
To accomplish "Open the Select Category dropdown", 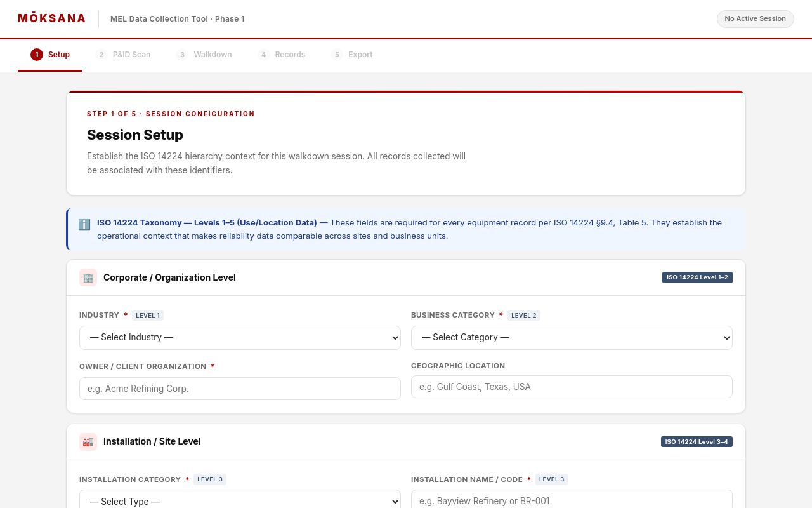I will click(572, 338).
